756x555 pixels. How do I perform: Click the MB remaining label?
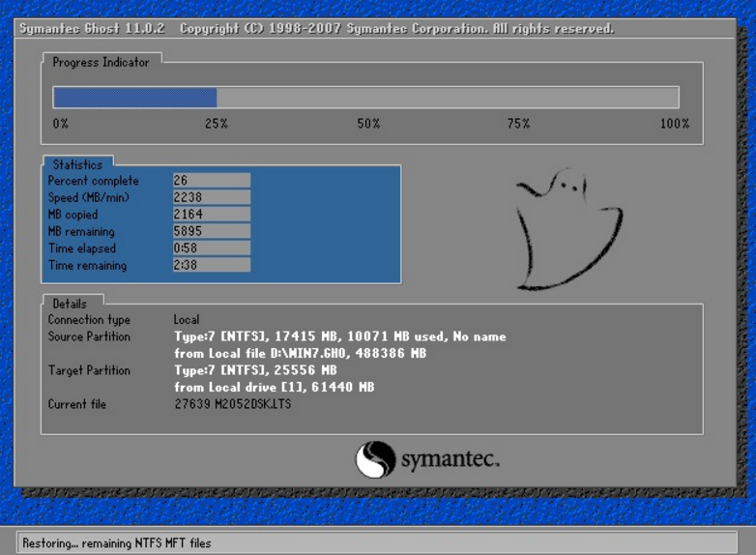point(81,231)
